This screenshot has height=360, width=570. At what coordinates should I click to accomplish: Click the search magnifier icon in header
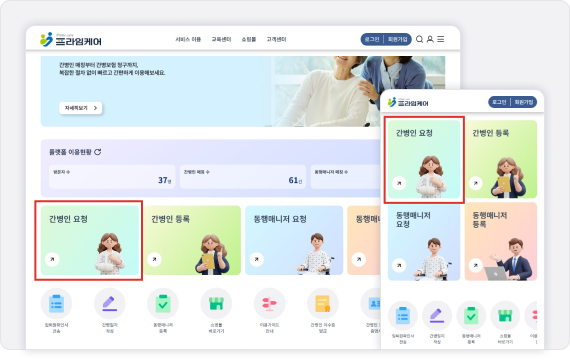(419, 39)
